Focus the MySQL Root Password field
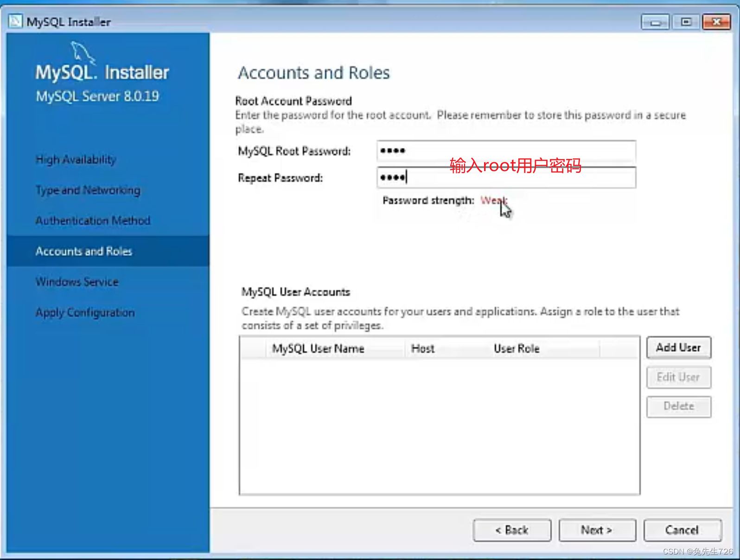Viewport: 740px width, 560px height. tap(506, 151)
